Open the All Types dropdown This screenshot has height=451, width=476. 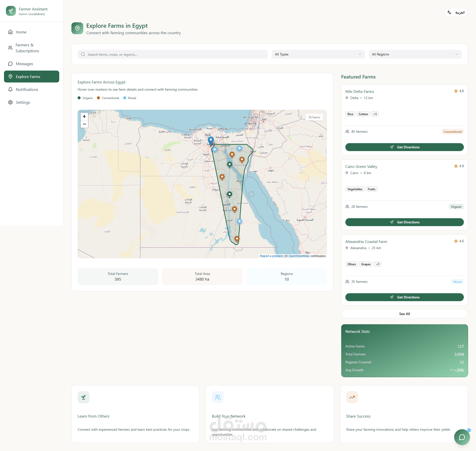coord(318,54)
